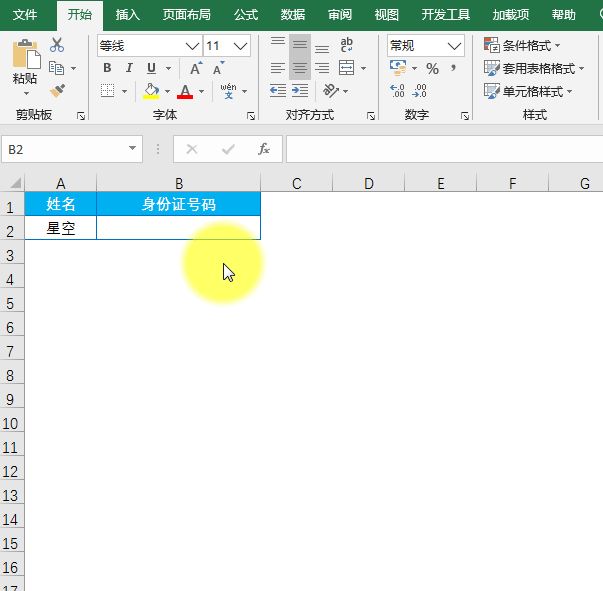This screenshot has width=603, height=591.
Task: Toggle underline formatting
Action: tap(152, 68)
